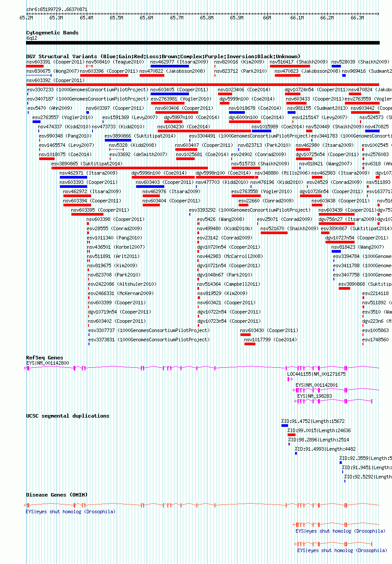Screen dimensions: 392x564
Task: Open variant nsv820016 (Kim2009)
Action: click(239, 62)
